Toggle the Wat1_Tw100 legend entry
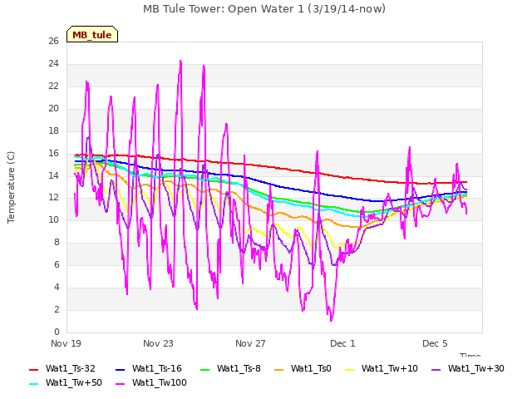This screenshot has width=532, height=399. 151,383
